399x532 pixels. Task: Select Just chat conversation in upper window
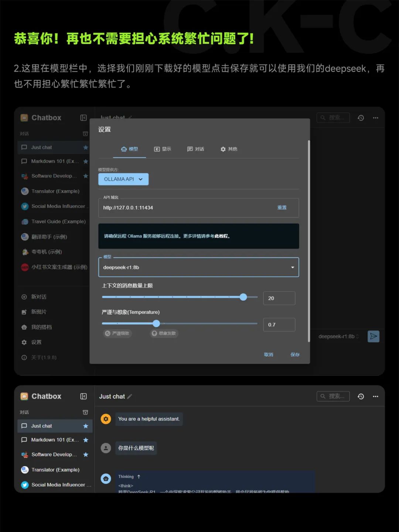pos(54,147)
